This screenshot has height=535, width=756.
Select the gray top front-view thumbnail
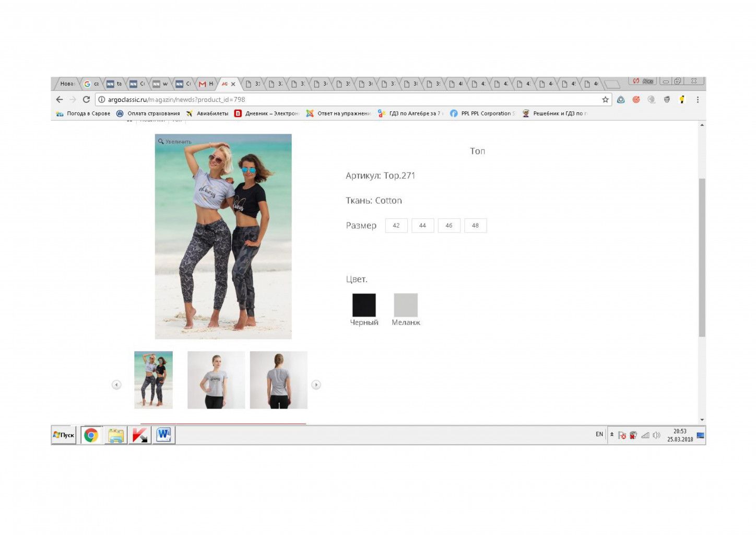click(216, 380)
